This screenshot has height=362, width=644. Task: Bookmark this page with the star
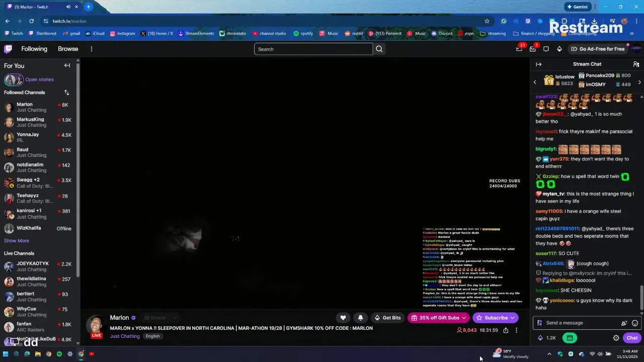[487, 21]
